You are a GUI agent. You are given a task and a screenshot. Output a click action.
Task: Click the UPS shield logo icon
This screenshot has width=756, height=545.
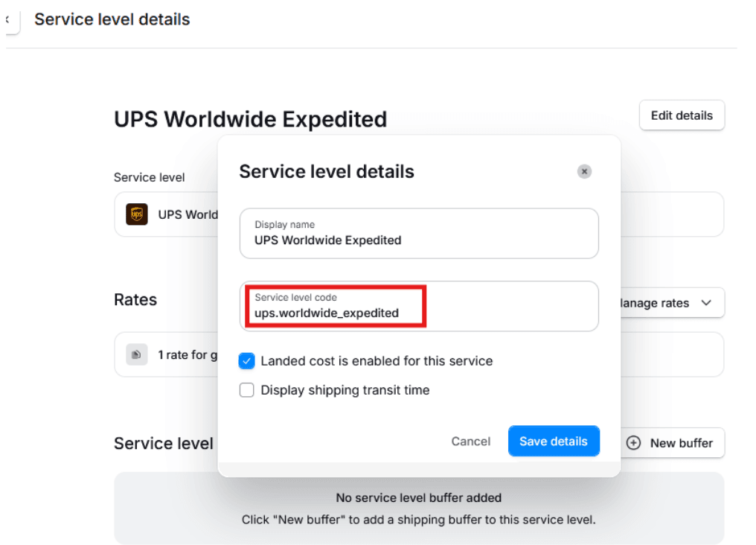pos(136,215)
